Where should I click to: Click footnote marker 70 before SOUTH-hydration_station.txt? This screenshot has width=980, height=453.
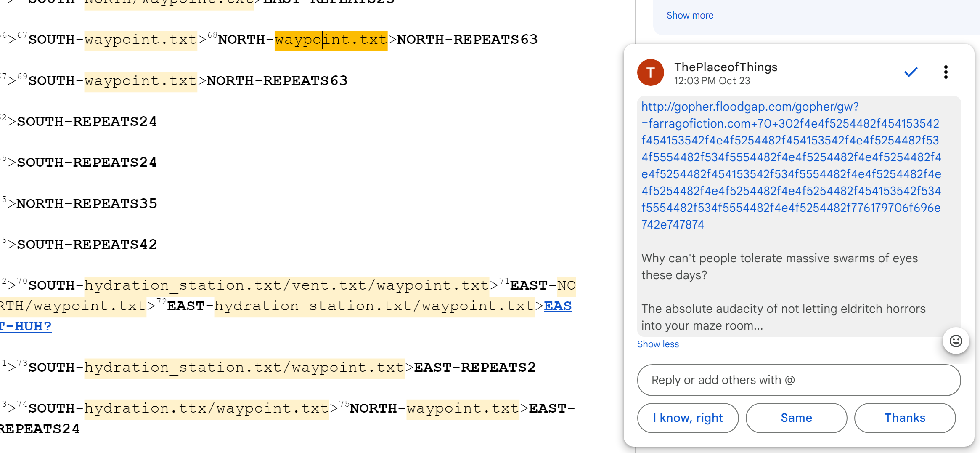(22, 281)
